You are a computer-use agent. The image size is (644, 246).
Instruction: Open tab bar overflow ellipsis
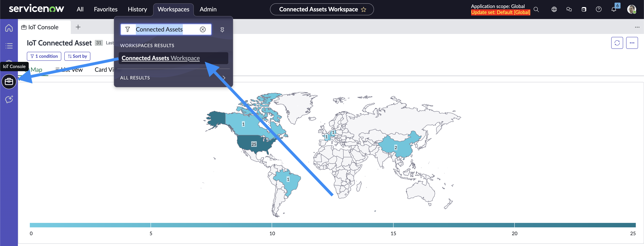click(x=637, y=27)
